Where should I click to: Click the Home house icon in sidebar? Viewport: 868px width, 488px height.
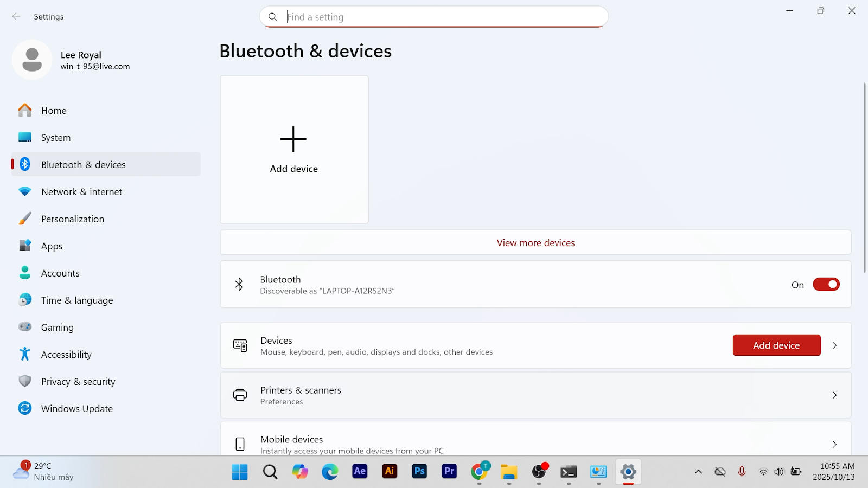coord(25,110)
